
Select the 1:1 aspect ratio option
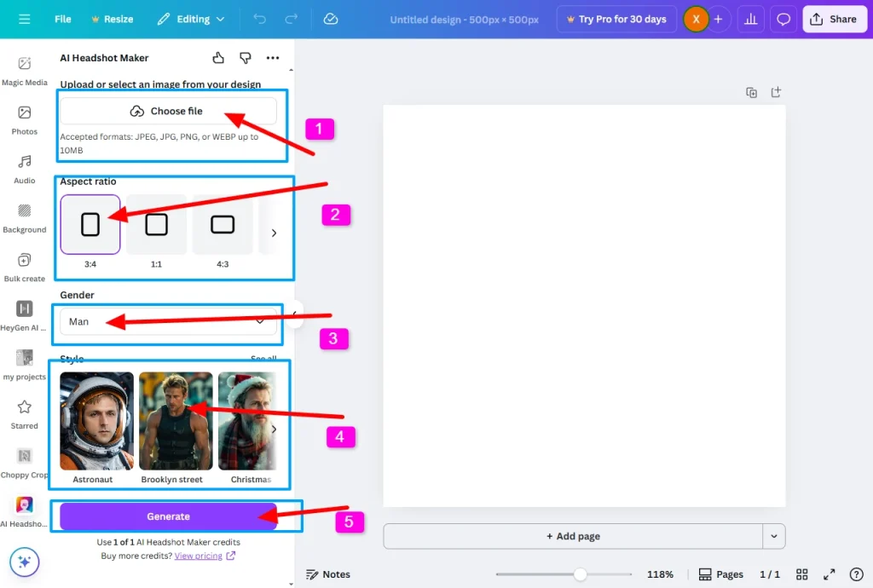click(x=156, y=225)
